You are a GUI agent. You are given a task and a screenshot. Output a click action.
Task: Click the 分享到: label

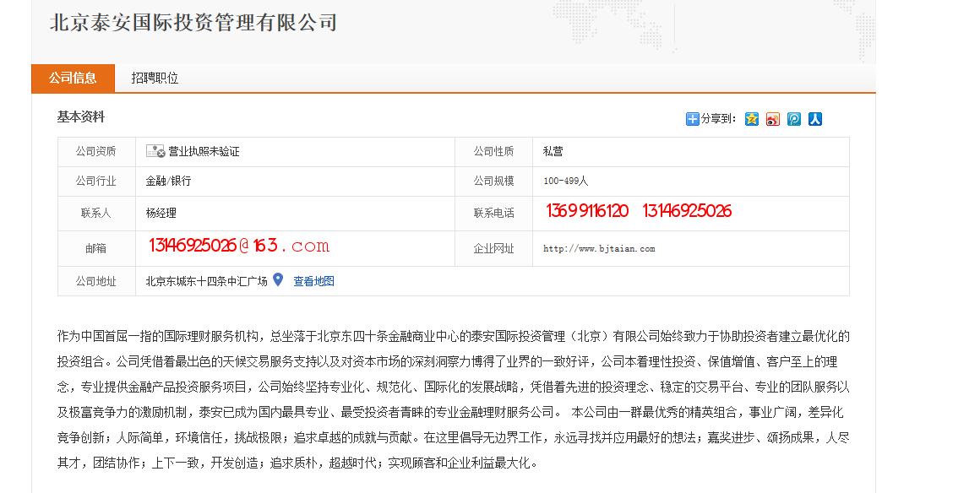(x=718, y=119)
